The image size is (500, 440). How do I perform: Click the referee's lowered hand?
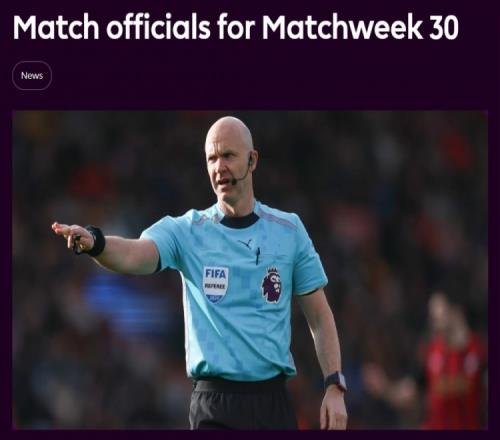[x=333, y=408]
